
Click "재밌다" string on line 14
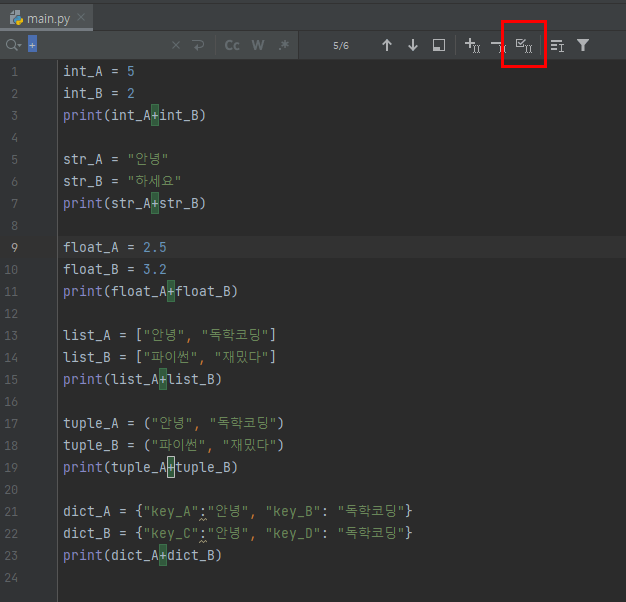(x=242, y=357)
